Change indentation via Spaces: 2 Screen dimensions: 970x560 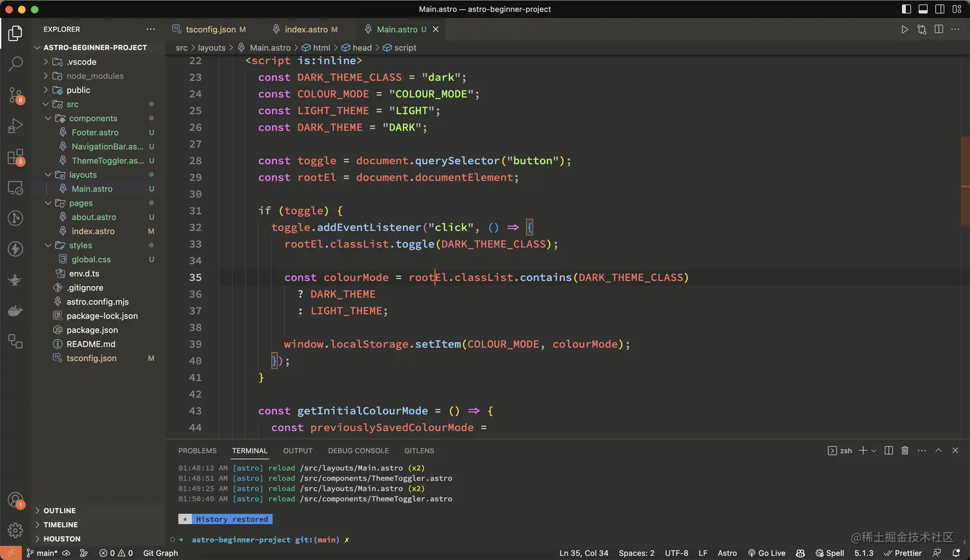pos(636,553)
